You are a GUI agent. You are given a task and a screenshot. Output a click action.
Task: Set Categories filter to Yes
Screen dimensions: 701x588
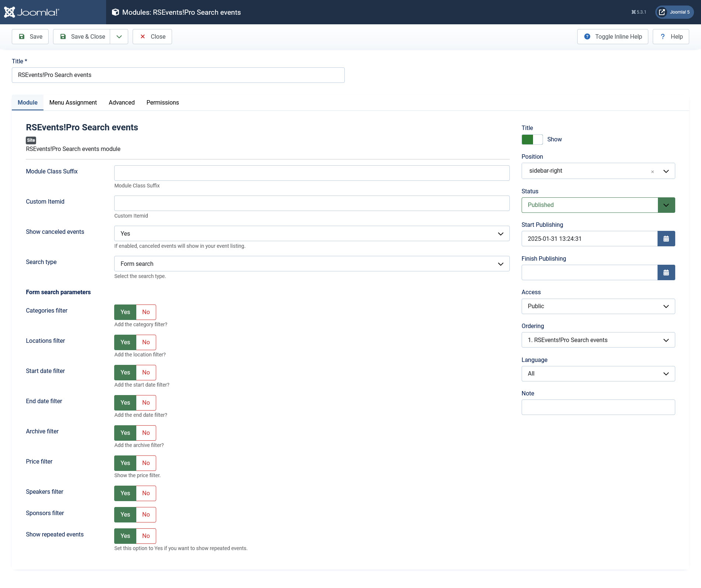(x=125, y=312)
